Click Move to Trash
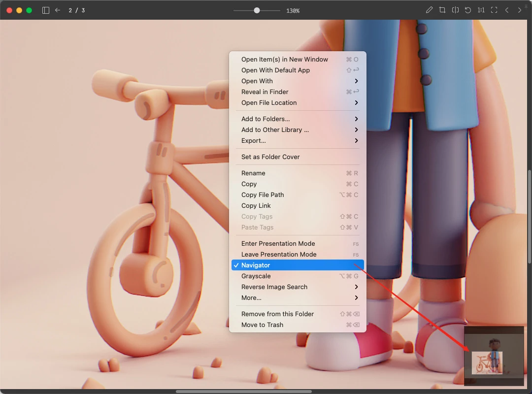This screenshot has width=532, height=394. 298,325
